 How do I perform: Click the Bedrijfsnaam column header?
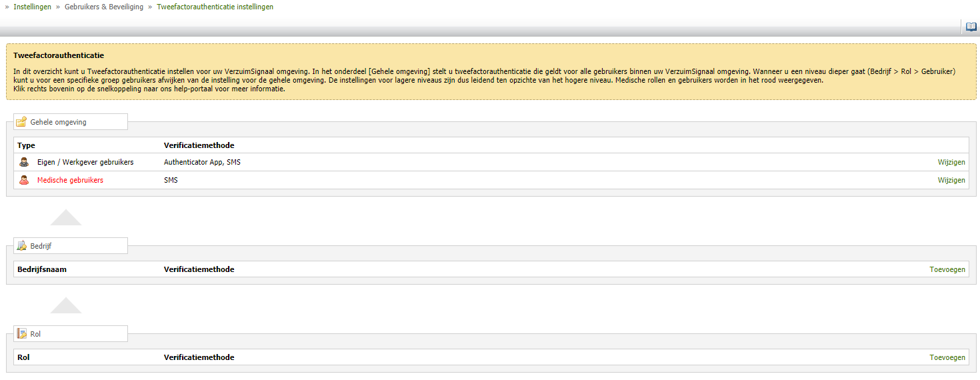(x=42, y=269)
